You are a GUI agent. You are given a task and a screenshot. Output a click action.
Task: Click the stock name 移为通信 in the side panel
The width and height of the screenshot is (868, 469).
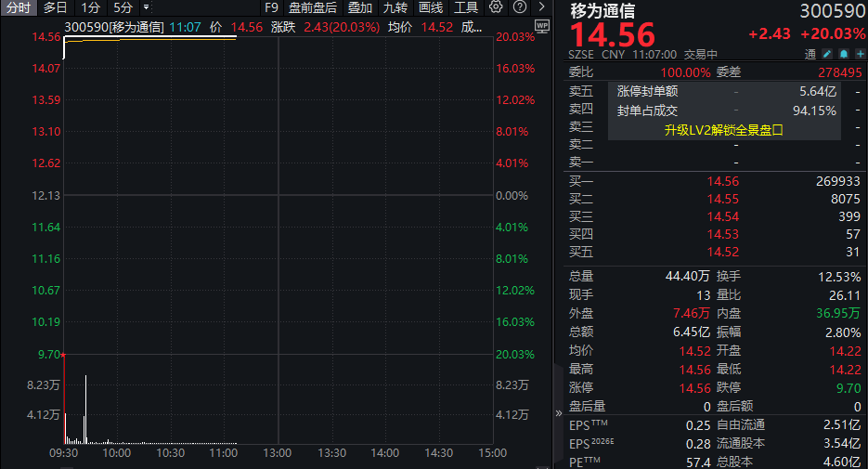point(602,10)
